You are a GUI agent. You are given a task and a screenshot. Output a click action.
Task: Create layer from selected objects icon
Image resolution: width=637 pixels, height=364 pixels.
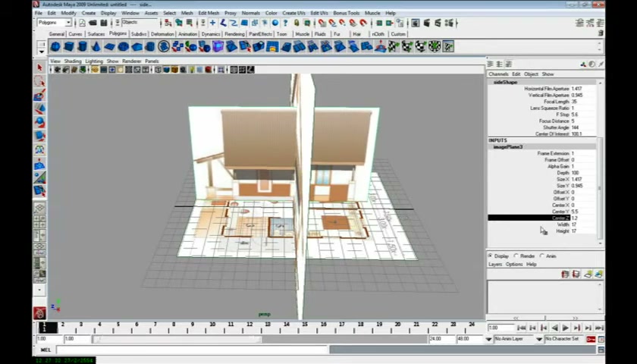[599, 275]
